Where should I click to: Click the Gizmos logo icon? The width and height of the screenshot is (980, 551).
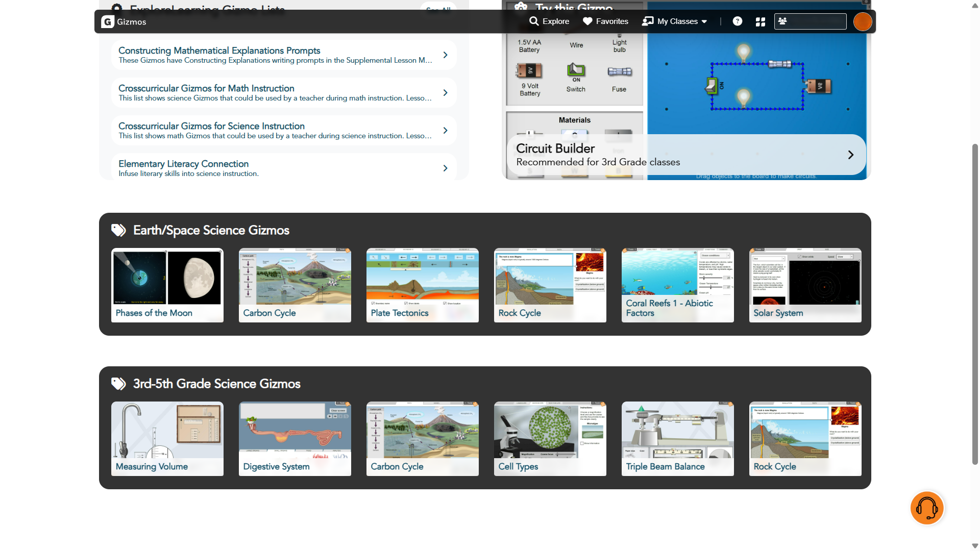(107, 22)
